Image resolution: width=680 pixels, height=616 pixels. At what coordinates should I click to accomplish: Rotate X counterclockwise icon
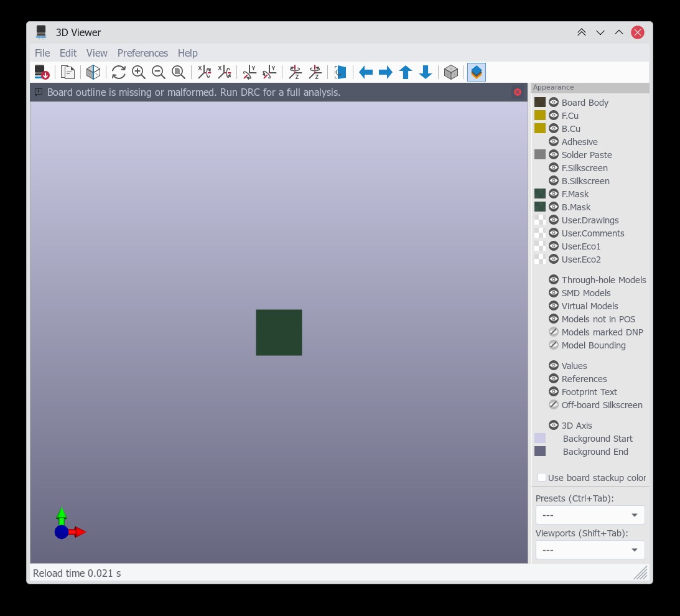(x=224, y=72)
